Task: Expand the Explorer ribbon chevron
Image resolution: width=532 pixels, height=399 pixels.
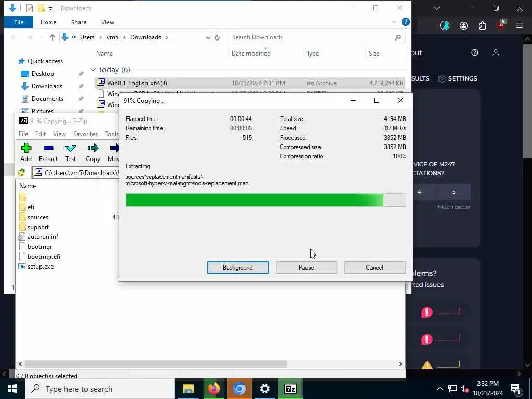Action: coord(394,22)
